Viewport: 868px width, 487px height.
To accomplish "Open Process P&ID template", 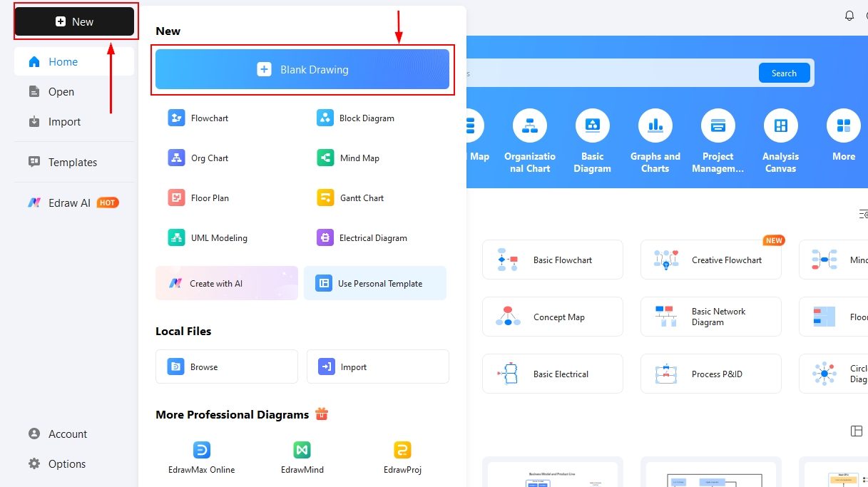I will (x=711, y=374).
